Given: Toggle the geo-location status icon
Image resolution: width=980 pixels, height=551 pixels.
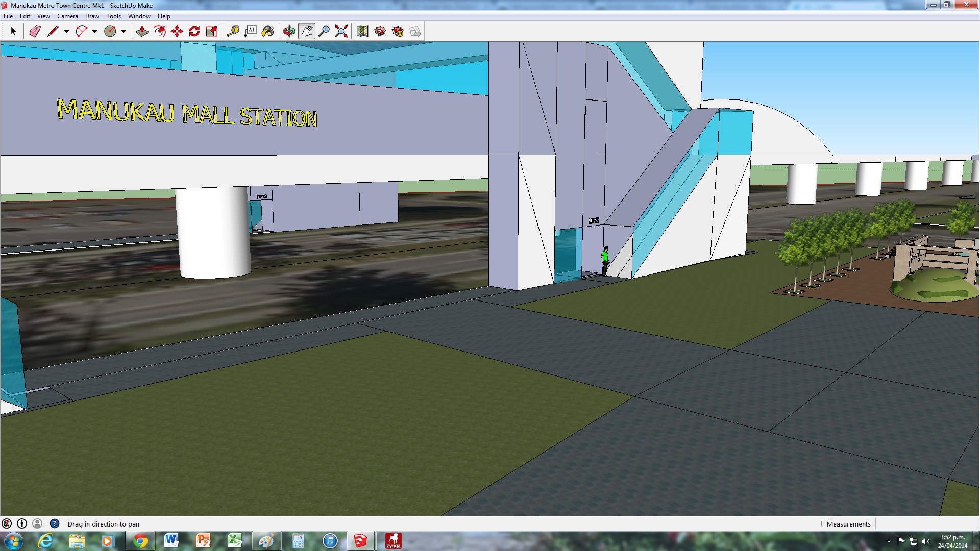Looking at the screenshot, I should [x=7, y=523].
